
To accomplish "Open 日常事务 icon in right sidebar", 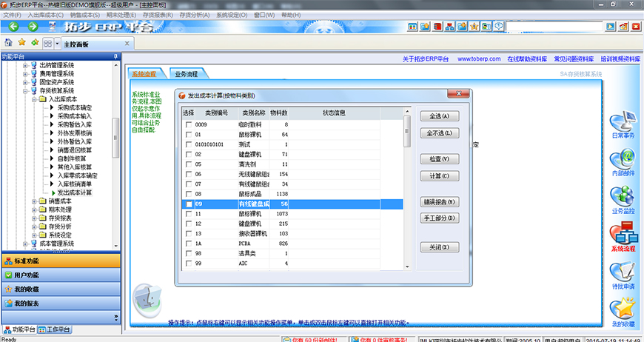I will (623, 121).
